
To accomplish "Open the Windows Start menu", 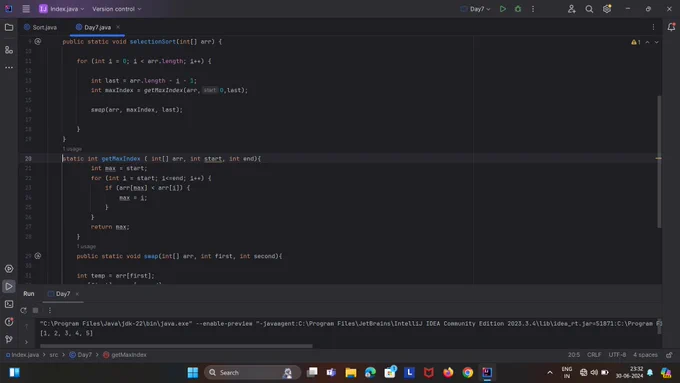I will pyautogui.click(x=193, y=373).
